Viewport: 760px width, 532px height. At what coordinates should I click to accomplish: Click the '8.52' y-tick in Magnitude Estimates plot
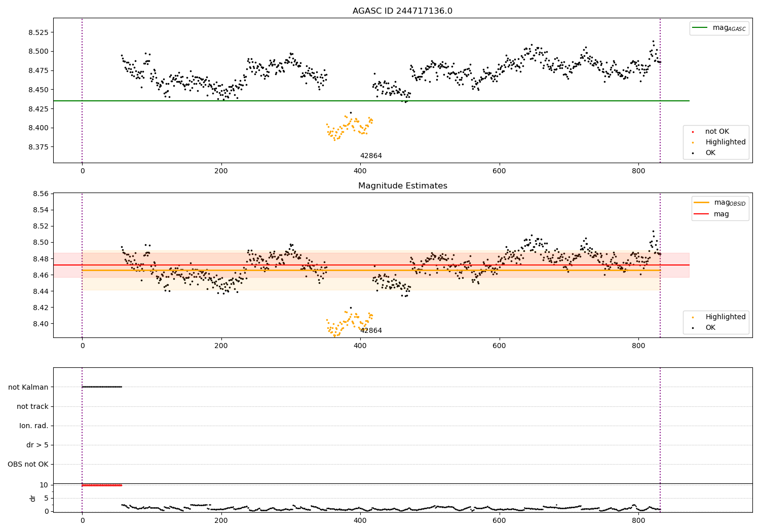tap(41, 226)
